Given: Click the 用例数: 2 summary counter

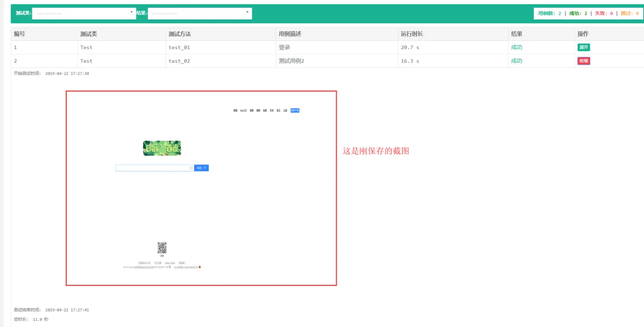Looking at the screenshot, I should click(x=550, y=13).
